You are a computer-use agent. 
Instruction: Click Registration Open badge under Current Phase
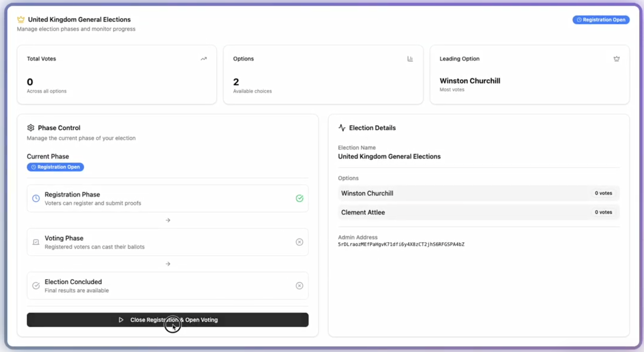(x=55, y=167)
